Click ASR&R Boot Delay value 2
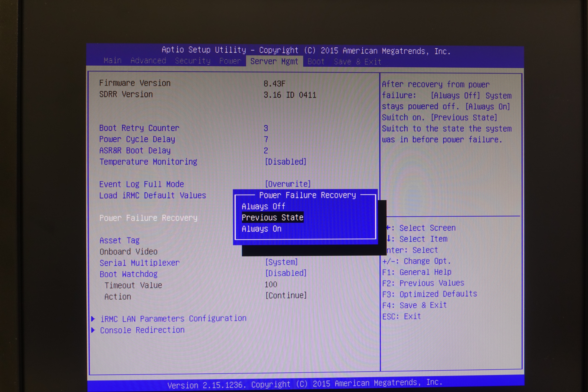 tap(266, 150)
